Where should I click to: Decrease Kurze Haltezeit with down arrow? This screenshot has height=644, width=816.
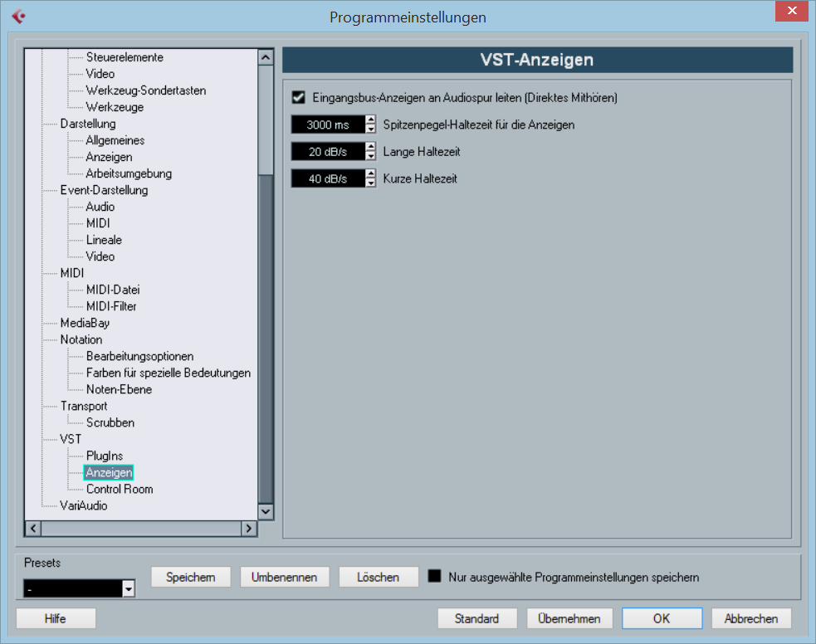(x=370, y=183)
